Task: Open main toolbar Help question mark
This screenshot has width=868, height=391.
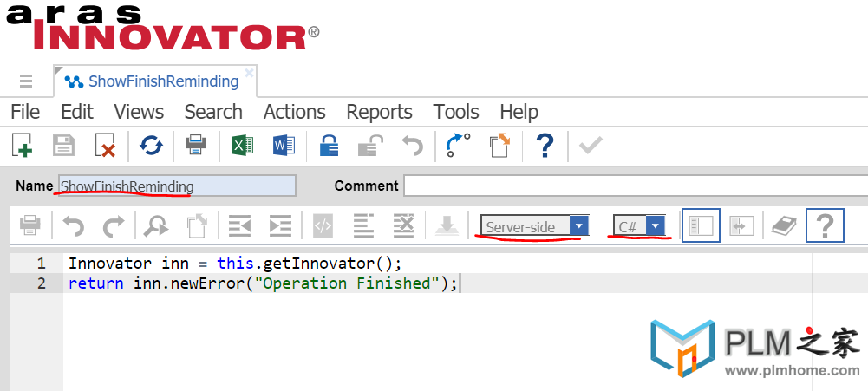Action: click(545, 147)
